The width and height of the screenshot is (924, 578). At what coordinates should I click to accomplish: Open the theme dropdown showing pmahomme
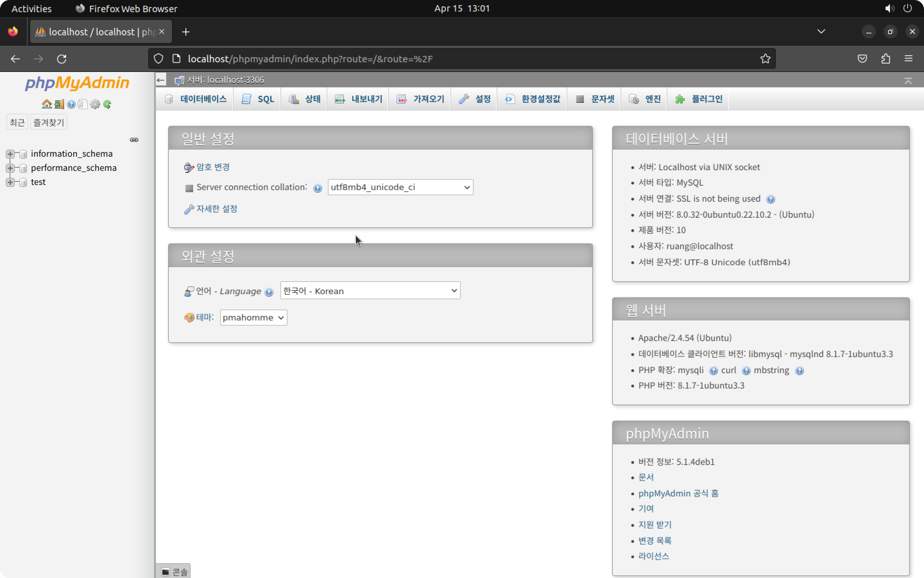click(253, 318)
